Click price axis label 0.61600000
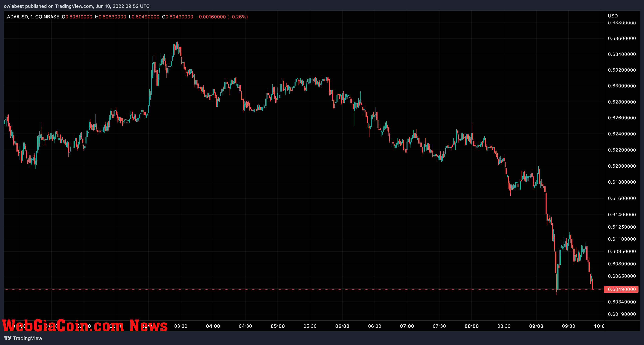 [622, 198]
